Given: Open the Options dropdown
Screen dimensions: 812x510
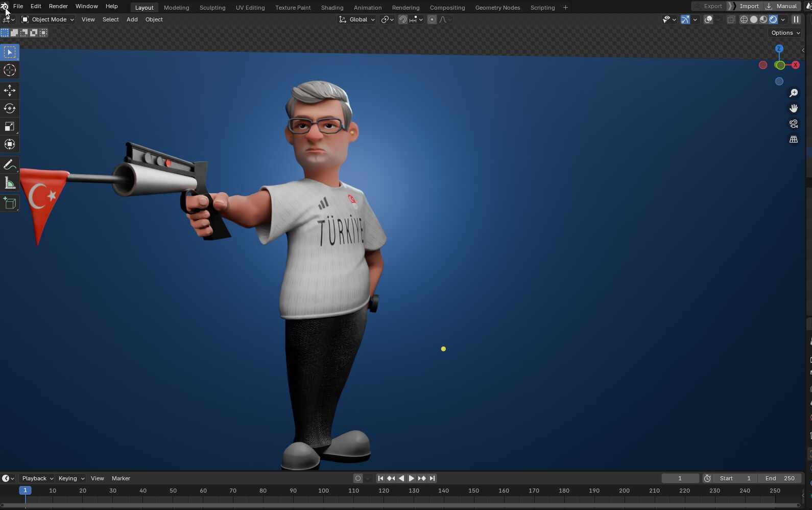Looking at the screenshot, I should coord(785,33).
